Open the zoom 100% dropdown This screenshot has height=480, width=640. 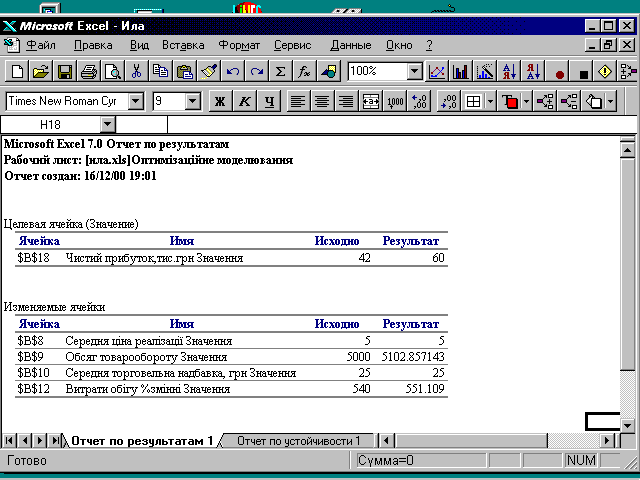pos(414,72)
